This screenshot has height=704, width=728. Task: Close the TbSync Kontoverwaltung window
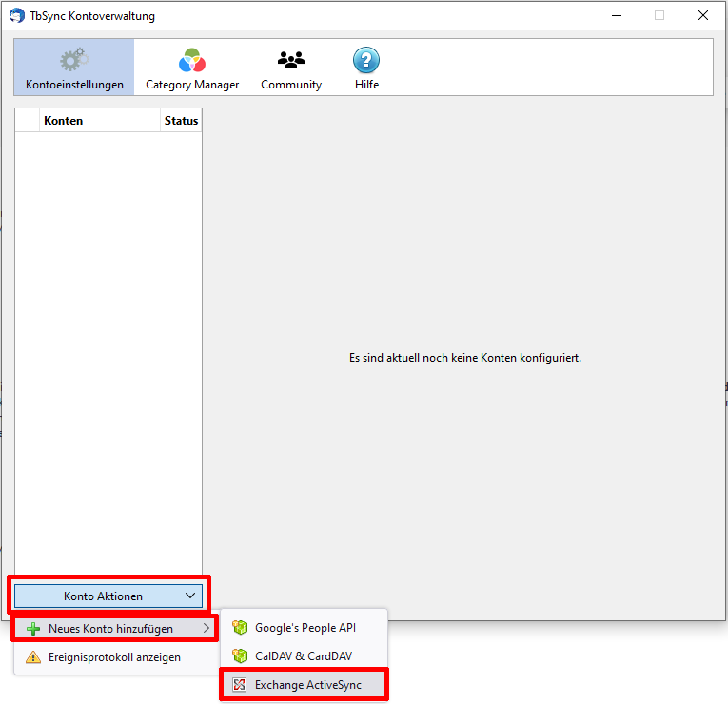click(x=702, y=15)
